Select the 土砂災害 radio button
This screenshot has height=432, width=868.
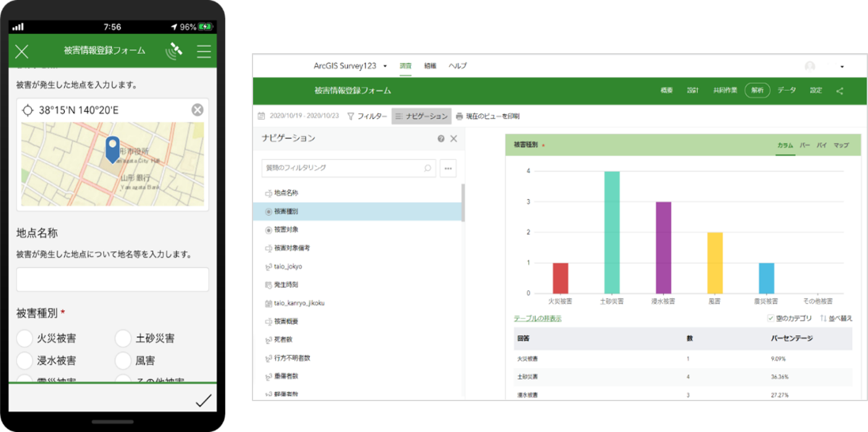click(x=123, y=338)
